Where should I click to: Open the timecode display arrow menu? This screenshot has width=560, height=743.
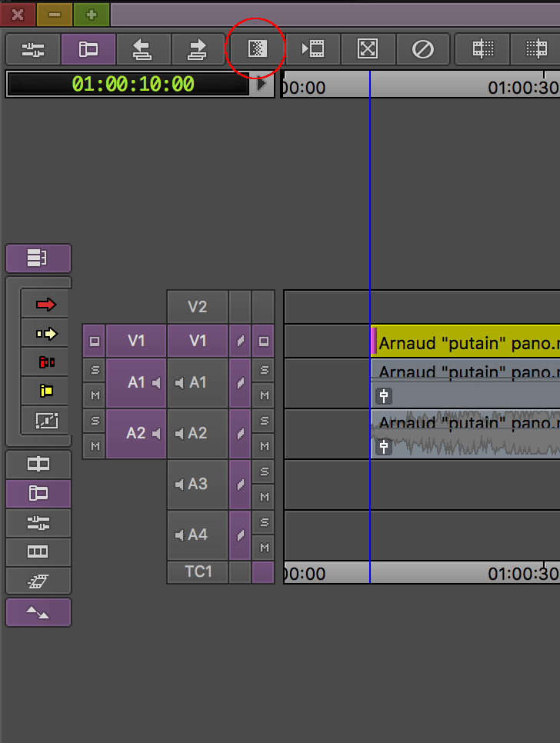[262, 85]
